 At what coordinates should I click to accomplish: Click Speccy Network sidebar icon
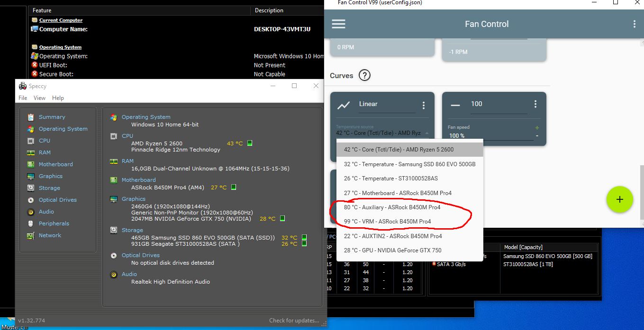(31, 235)
